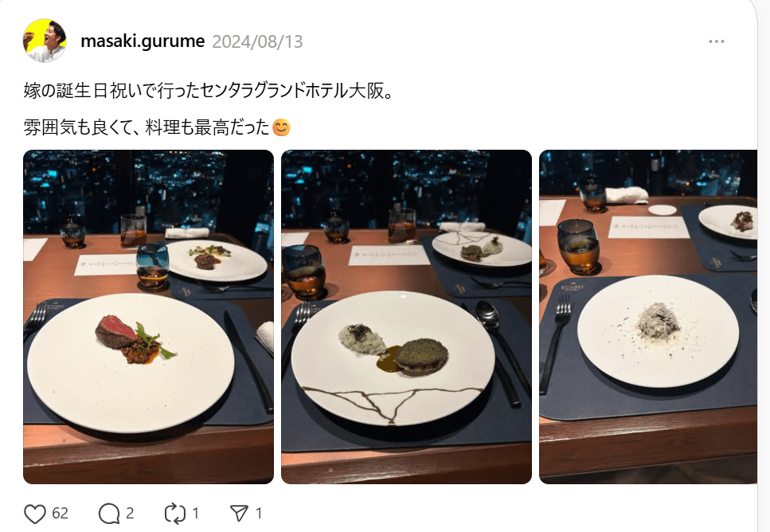Click the share count next to paper-plane
This screenshot has width=770, height=532.
[x=259, y=514]
